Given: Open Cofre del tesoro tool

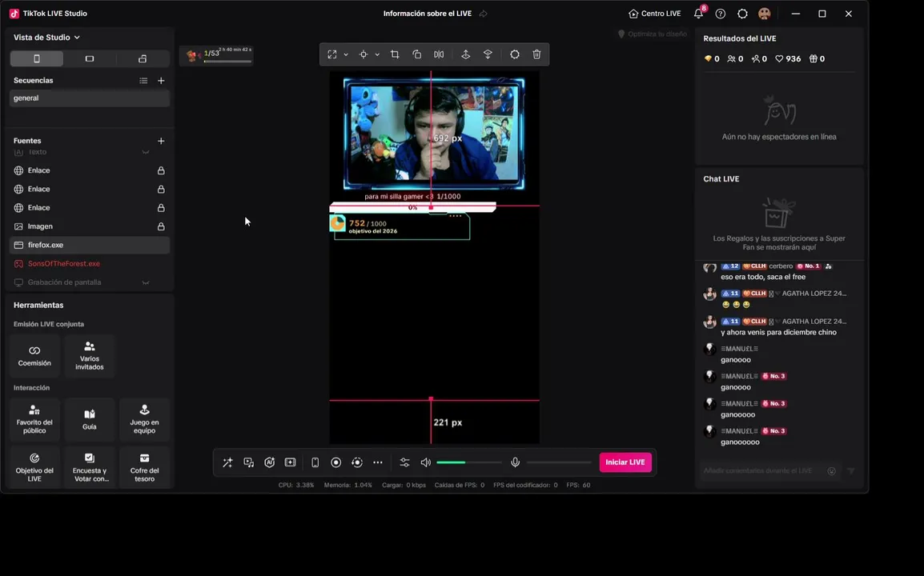Looking at the screenshot, I should tap(144, 468).
